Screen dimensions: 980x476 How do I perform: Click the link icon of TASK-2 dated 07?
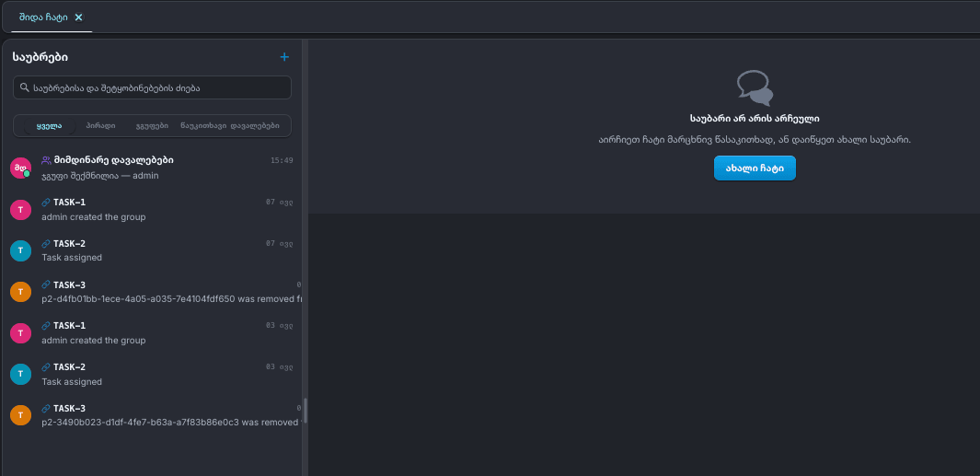click(x=46, y=243)
